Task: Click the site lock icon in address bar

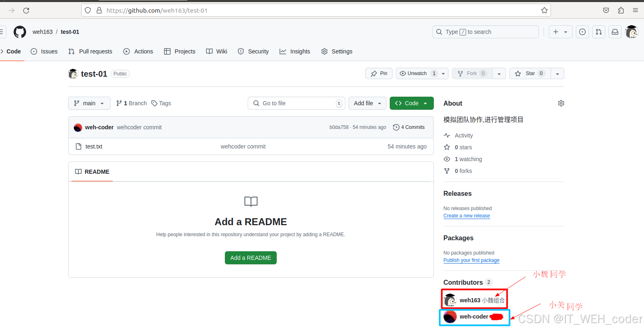Action: [x=99, y=11]
